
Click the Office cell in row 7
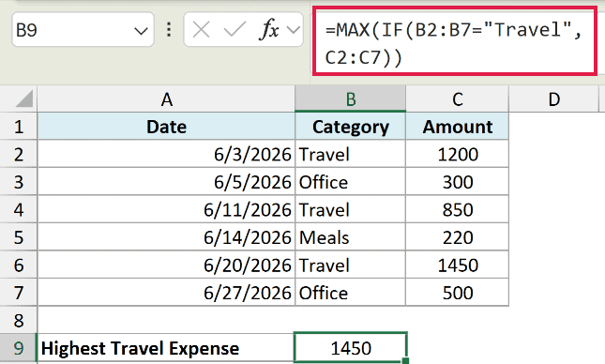coord(351,293)
